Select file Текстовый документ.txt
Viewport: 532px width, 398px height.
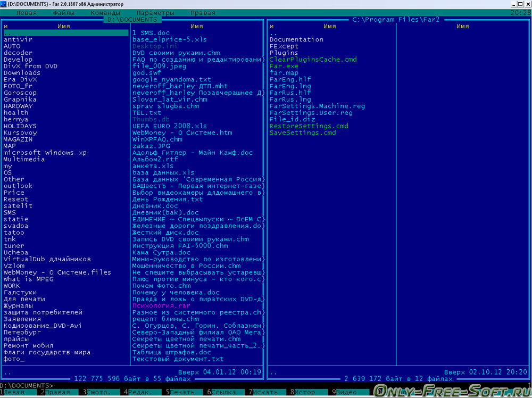coord(178,359)
